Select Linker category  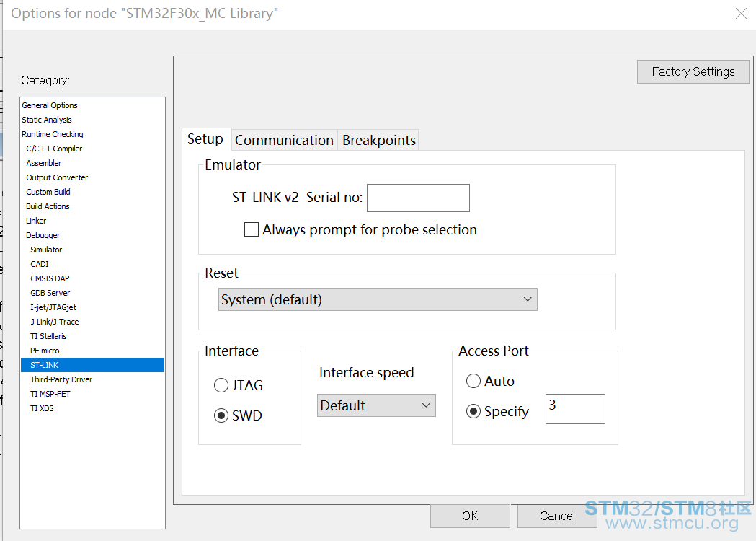coord(92,221)
